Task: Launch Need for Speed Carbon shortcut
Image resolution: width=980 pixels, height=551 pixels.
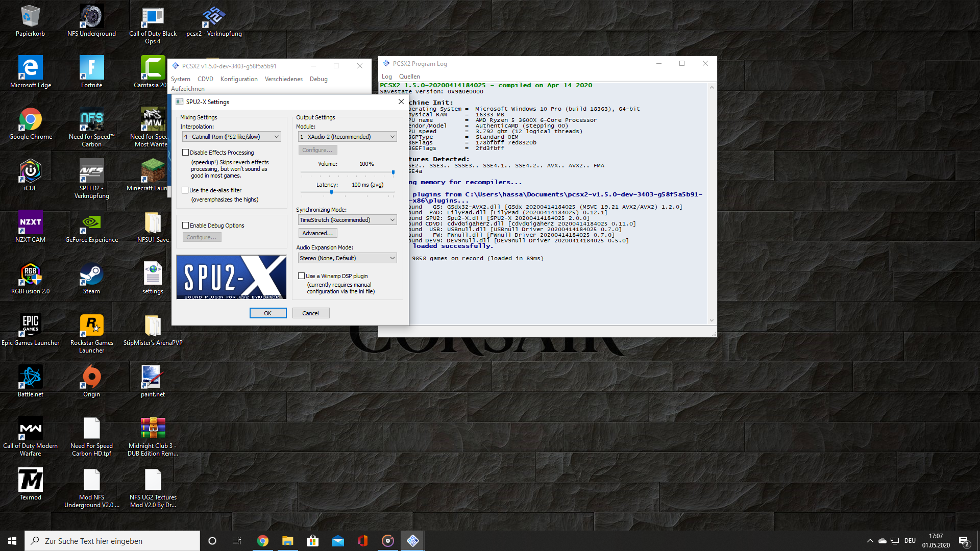Action: pyautogui.click(x=91, y=128)
